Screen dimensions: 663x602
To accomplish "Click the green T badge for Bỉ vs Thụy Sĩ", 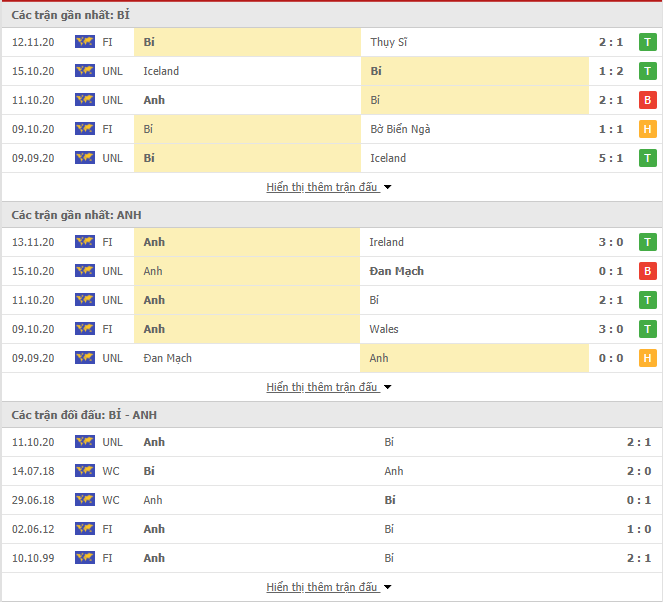I will pos(647,42).
